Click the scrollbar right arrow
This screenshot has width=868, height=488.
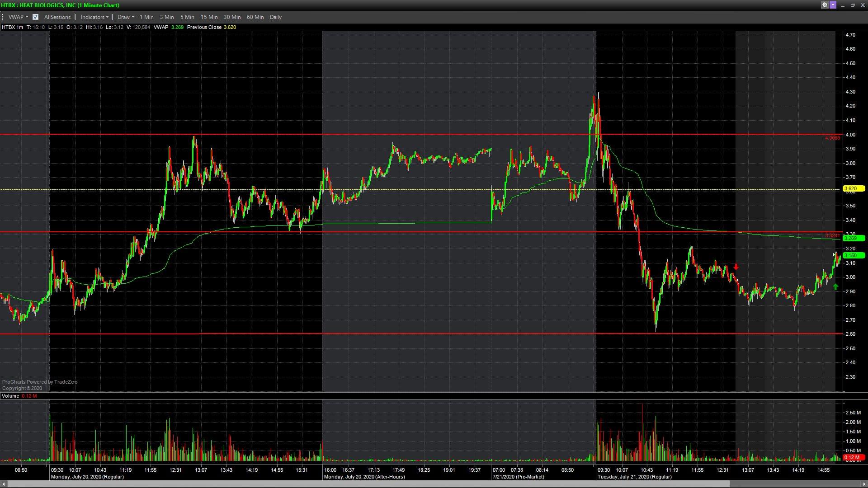tap(864, 484)
